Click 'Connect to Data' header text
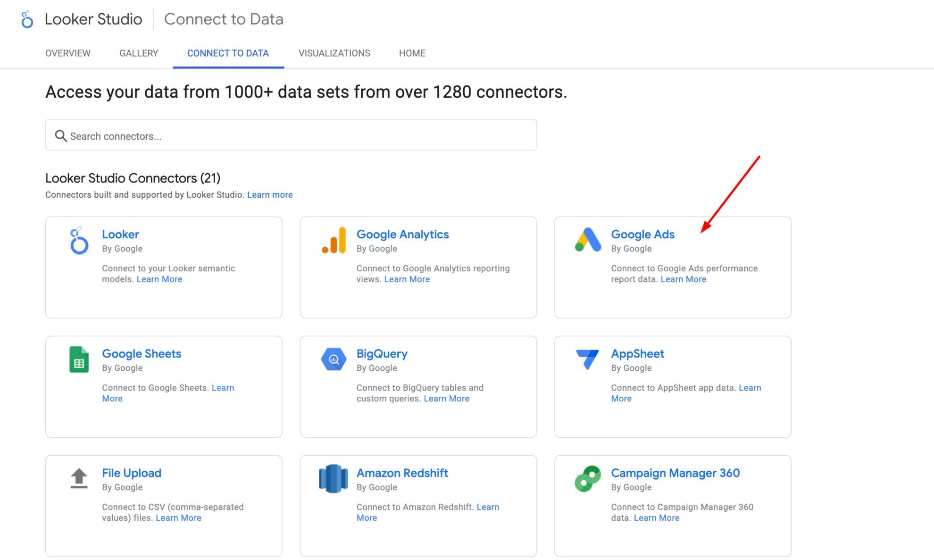 coord(224,19)
